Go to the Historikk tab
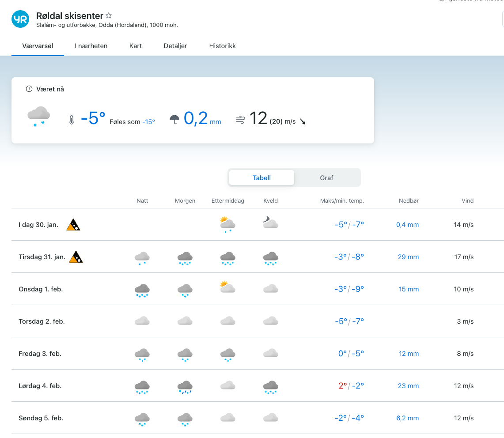The height and width of the screenshot is (438, 504). coord(222,46)
